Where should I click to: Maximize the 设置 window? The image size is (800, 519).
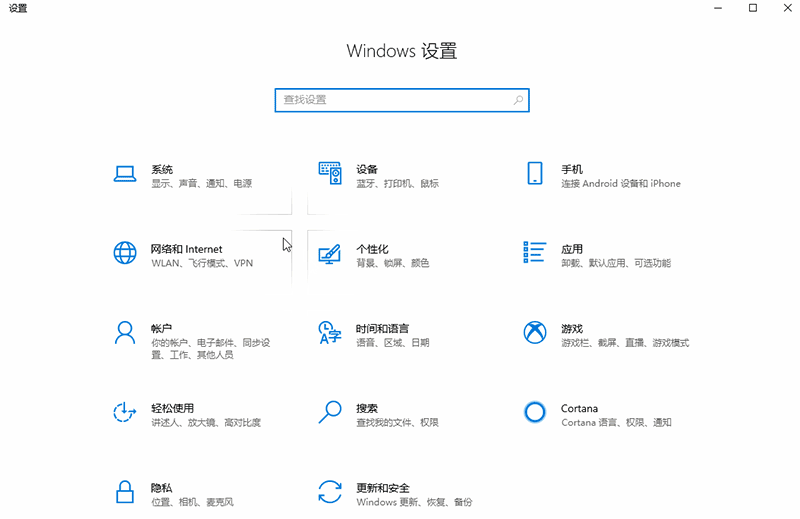[x=753, y=8]
